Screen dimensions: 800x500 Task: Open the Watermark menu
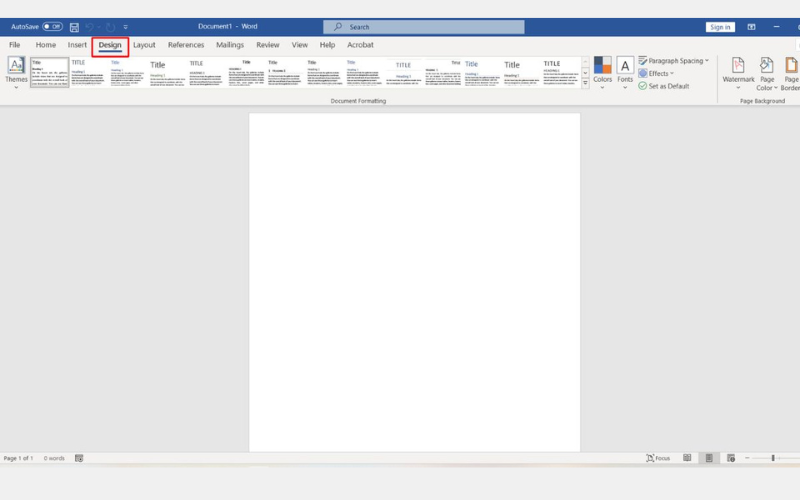point(738,72)
